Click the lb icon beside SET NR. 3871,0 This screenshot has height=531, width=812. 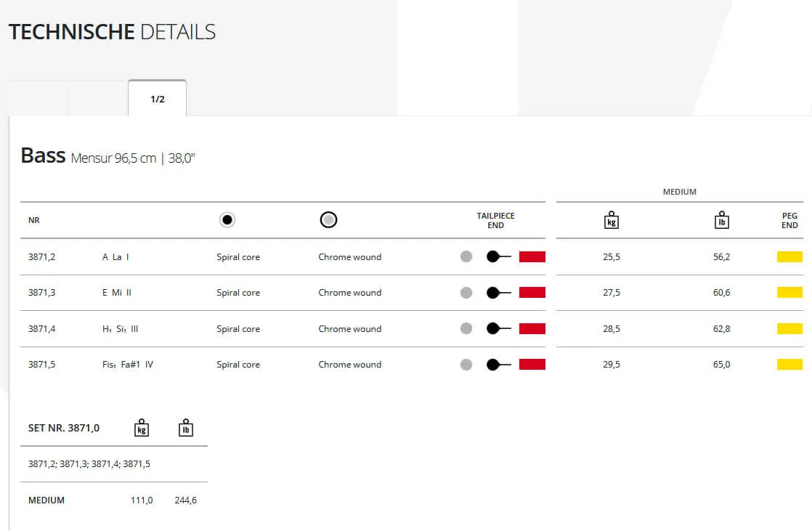(186, 428)
